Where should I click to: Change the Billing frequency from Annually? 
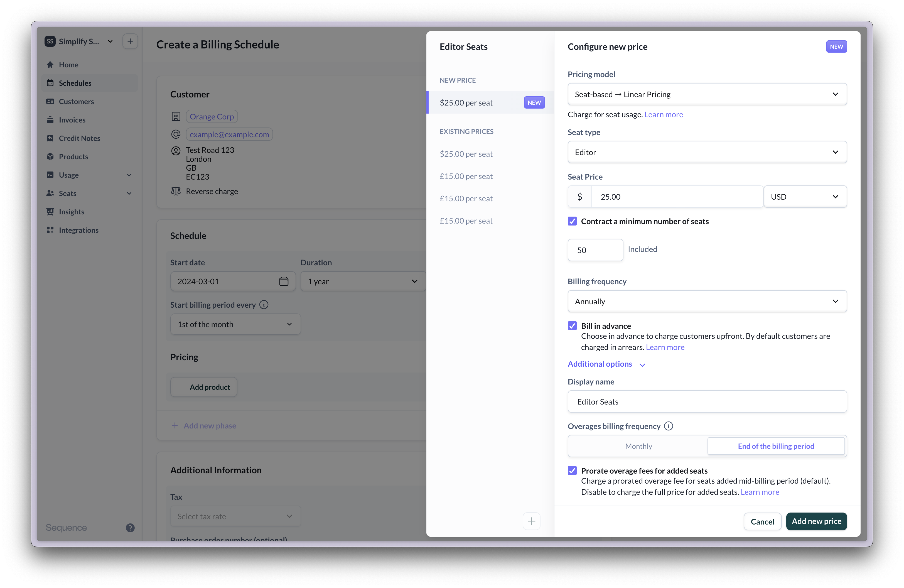(706, 301)
